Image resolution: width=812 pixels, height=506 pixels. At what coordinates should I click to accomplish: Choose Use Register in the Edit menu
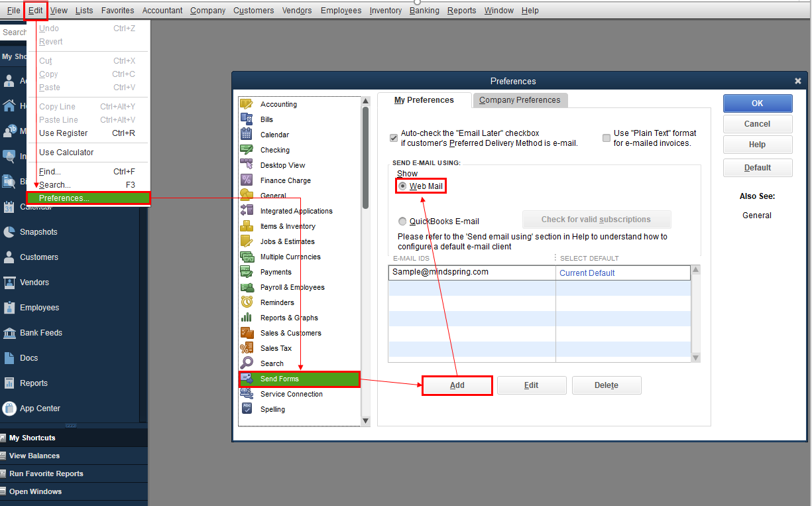pos(87,133)
